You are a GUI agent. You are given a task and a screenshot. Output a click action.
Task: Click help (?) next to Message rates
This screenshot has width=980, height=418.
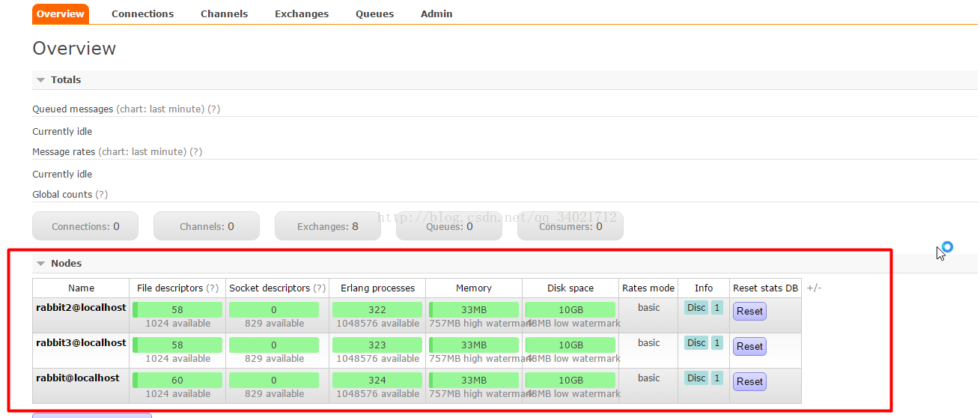tap(196, 152)
